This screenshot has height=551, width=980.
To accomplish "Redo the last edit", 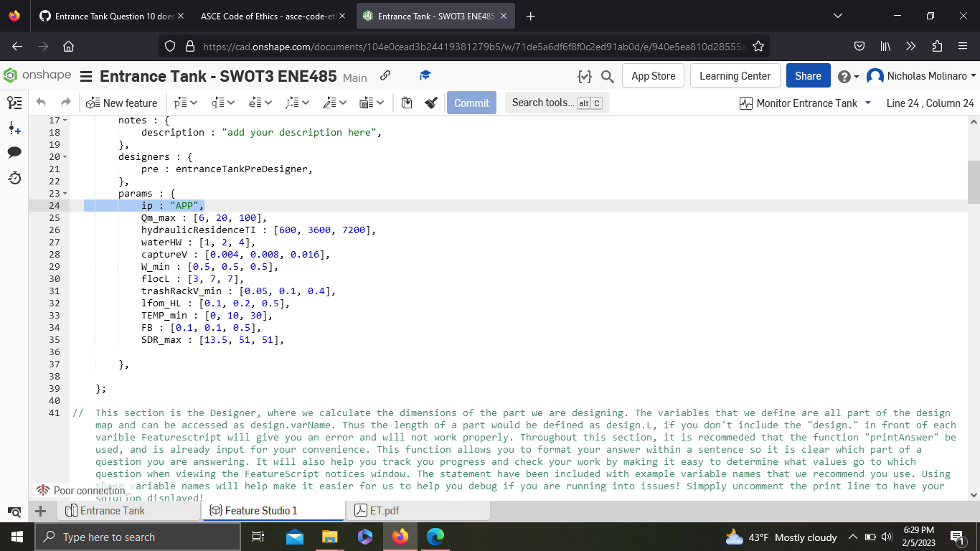I will 64,103.
